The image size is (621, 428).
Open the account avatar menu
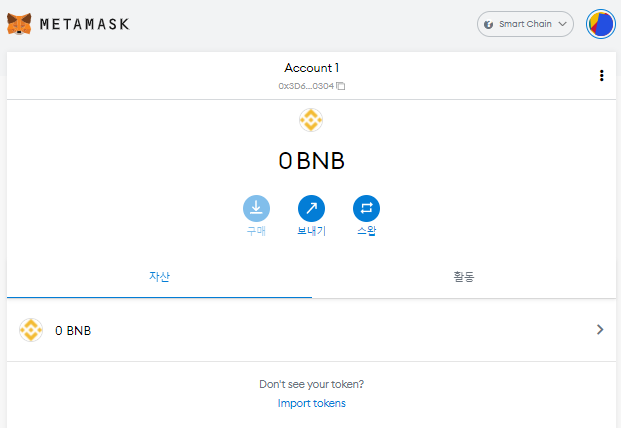[601, 24]
